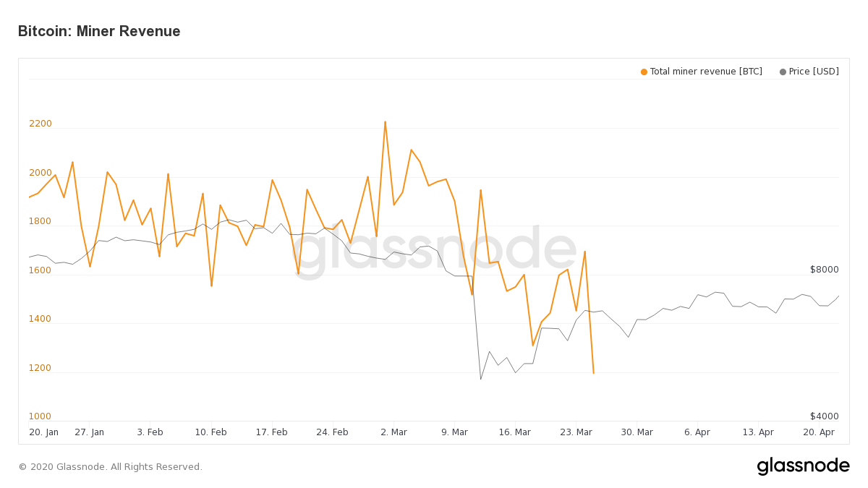Click the glassnode watermark in chart center

coord(434,251)
